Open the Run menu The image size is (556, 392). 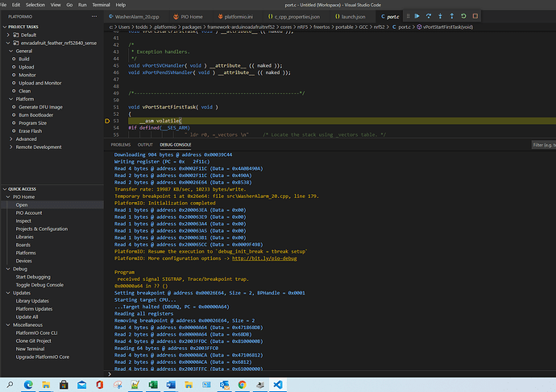pyautogui.click(x=82, y=5)
